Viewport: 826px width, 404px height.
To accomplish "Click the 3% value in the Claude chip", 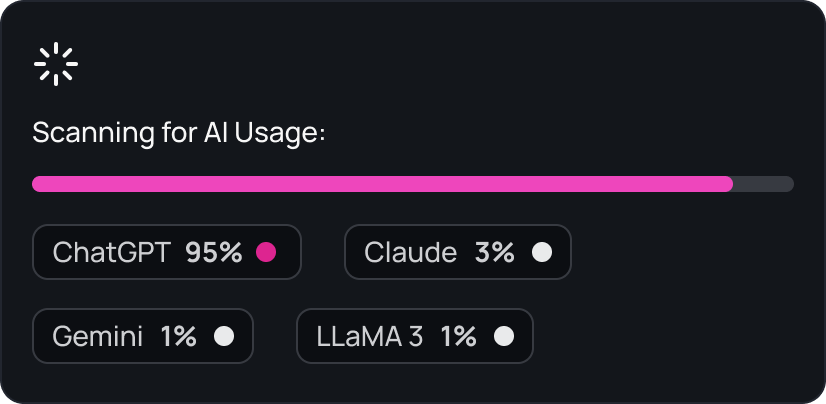I will 494,252.
